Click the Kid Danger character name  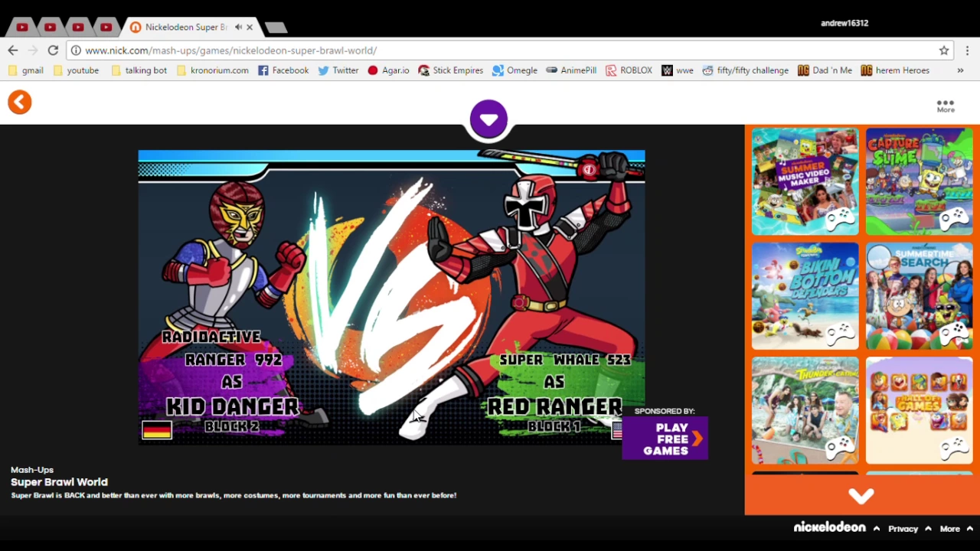[x=232, y=406]
